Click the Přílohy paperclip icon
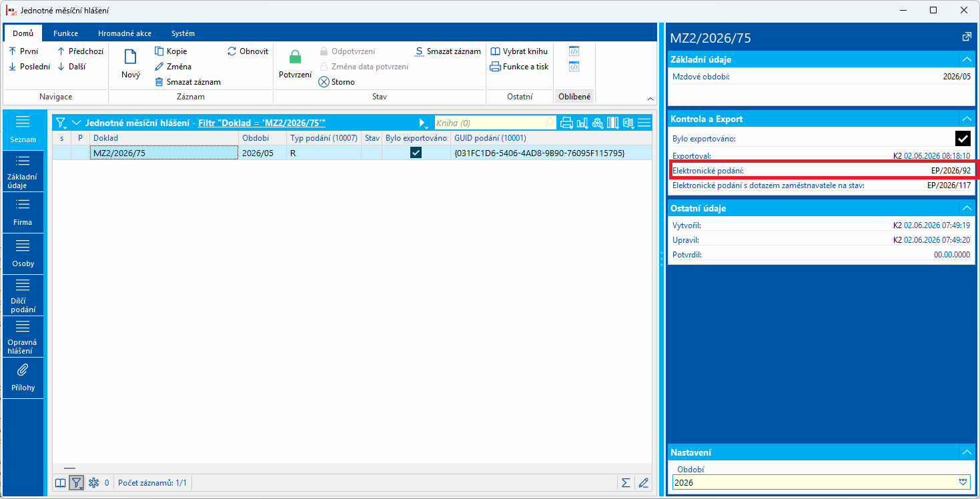The image size is (980, 499). tap(23, 370)
